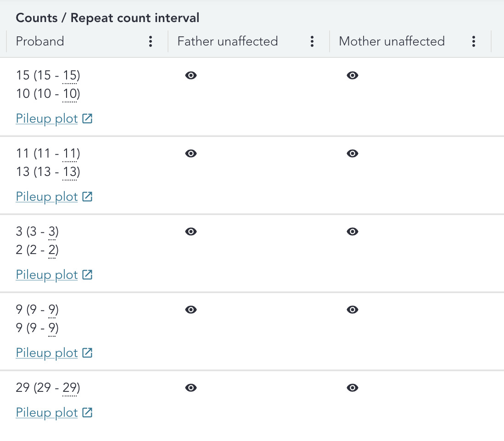504x441 pixels.
Task: Open the Father unaffected column menu
Action: tap(312, 41)
